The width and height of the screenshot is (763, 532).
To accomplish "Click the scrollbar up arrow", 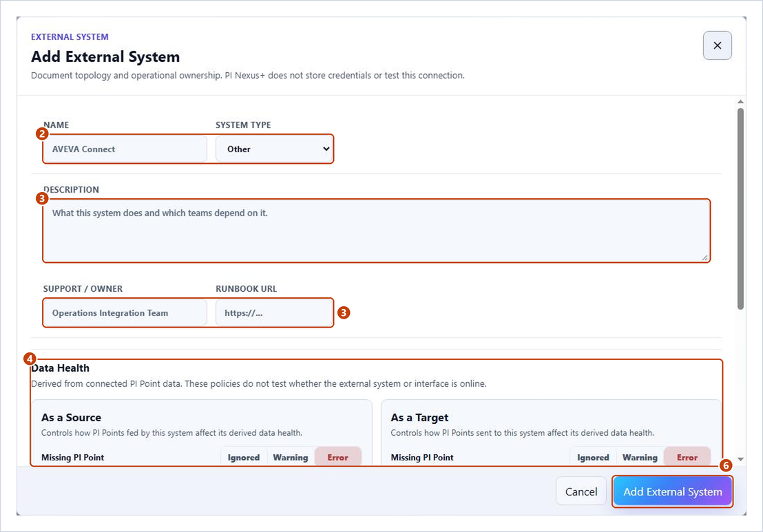I will (x=740, y=102).
